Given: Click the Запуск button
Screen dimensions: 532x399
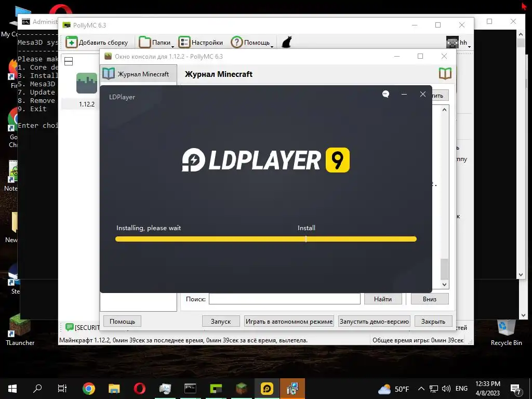Looking at the screenshot, I should click(x=221, y=321).
